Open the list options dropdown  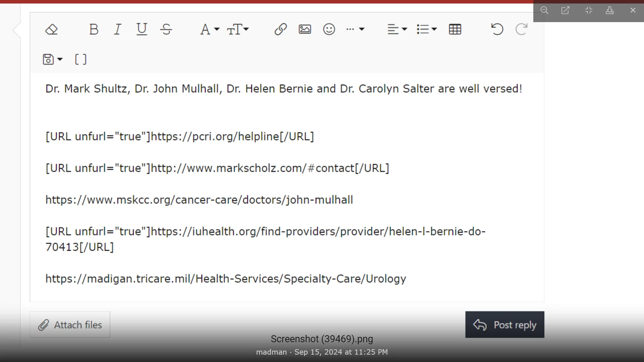(x=427, y=29)
